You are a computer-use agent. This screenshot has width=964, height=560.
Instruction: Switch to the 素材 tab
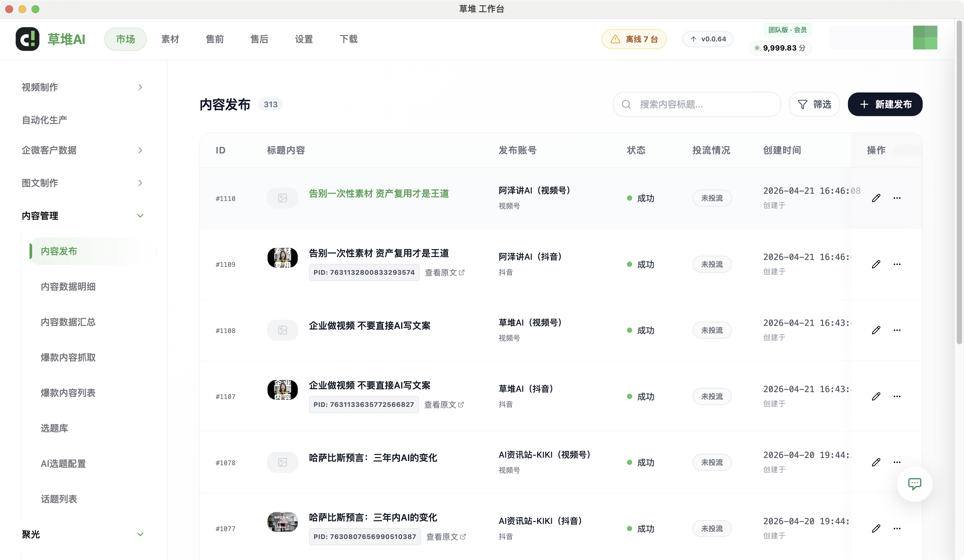coord(170,39)
